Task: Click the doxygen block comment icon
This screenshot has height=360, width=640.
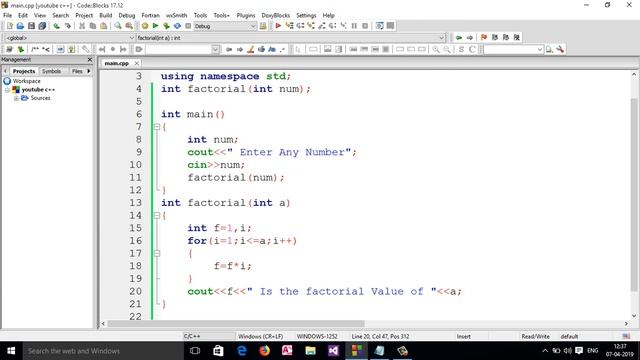Action: pyautogui.click(x=35, y=49)
